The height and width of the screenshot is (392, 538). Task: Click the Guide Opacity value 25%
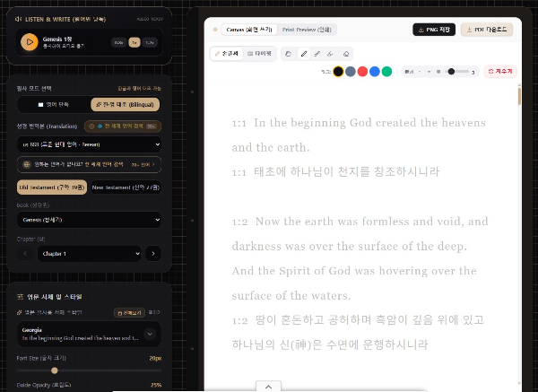point(156,385)
